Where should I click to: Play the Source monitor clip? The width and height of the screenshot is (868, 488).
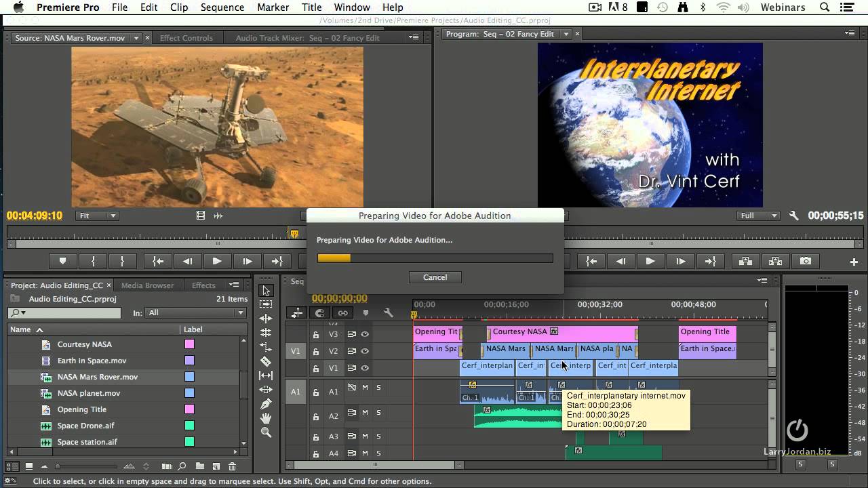[x=217, y=261]
